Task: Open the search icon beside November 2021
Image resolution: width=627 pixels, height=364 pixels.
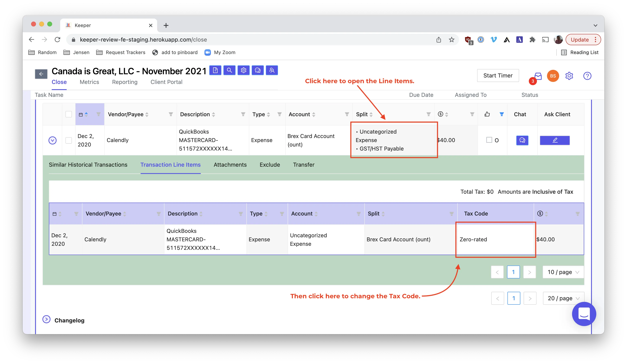Action: pos(229,70)
